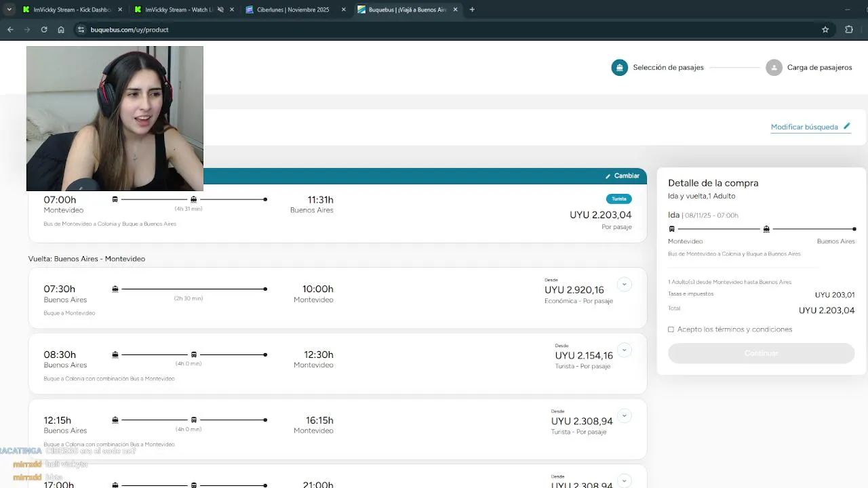Image resolution: width=868 pixels, height=488 pixels.
Task: Click 12:30h Montevideo arrival time
Action: [318, 354]
